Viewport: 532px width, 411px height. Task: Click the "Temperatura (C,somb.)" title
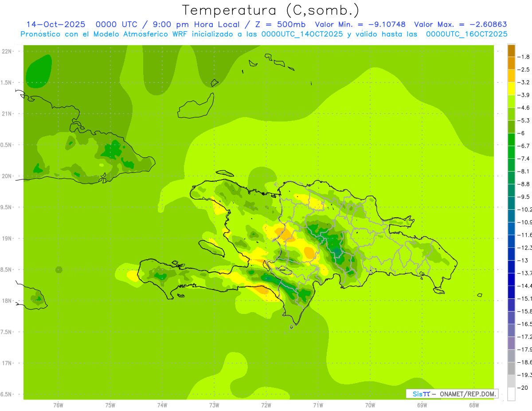coord(271,10)
